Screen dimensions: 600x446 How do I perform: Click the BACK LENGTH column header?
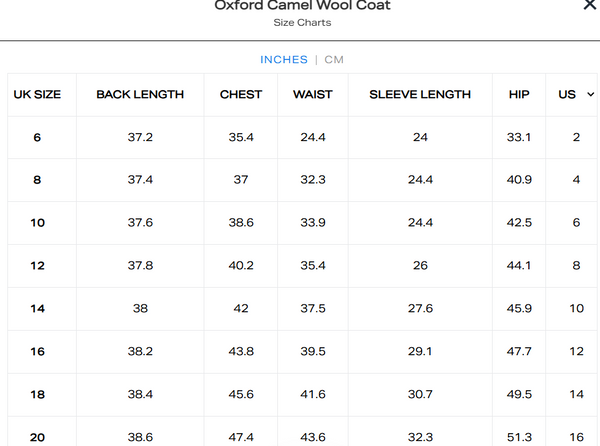pos(140,94)
